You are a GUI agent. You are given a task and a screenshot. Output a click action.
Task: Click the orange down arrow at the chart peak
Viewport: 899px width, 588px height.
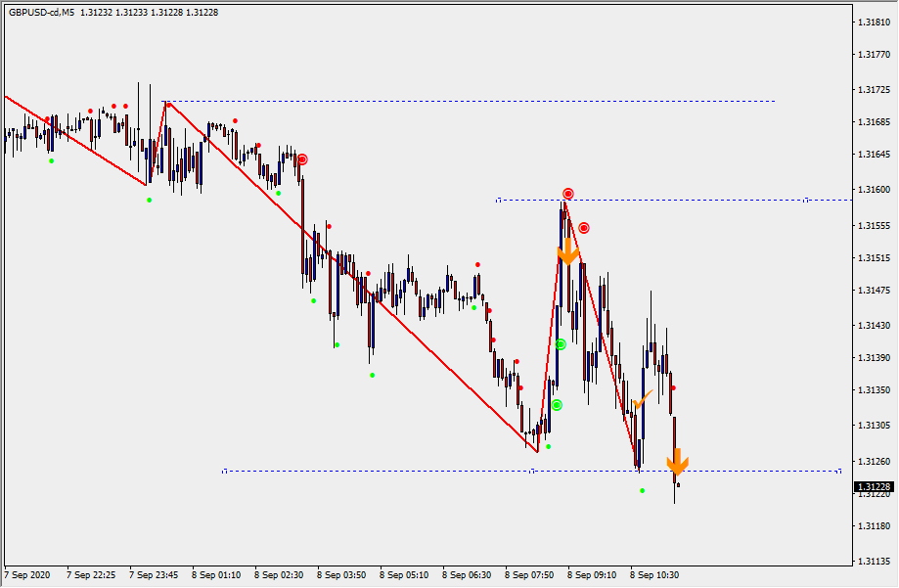click(567, 253)
